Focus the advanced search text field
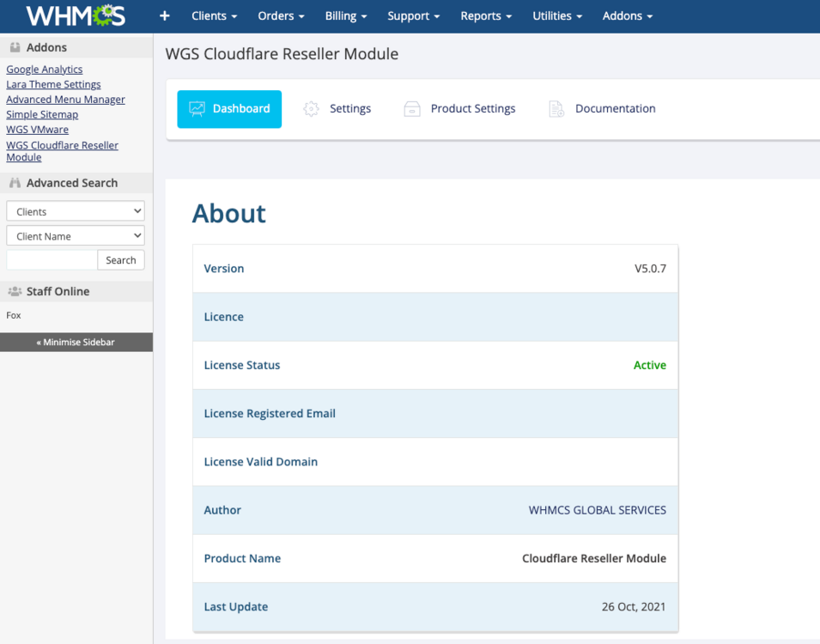Image resolution: width=820 pixels, height=644 pixels. 52,260
